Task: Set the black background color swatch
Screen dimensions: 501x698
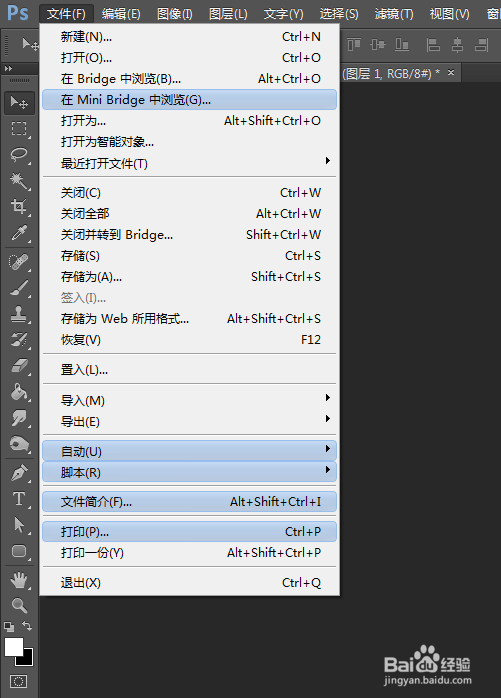Action: point(28,659)
